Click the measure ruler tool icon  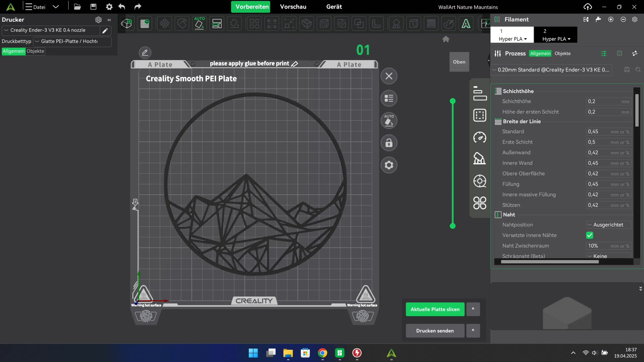[x=376, y=24]
